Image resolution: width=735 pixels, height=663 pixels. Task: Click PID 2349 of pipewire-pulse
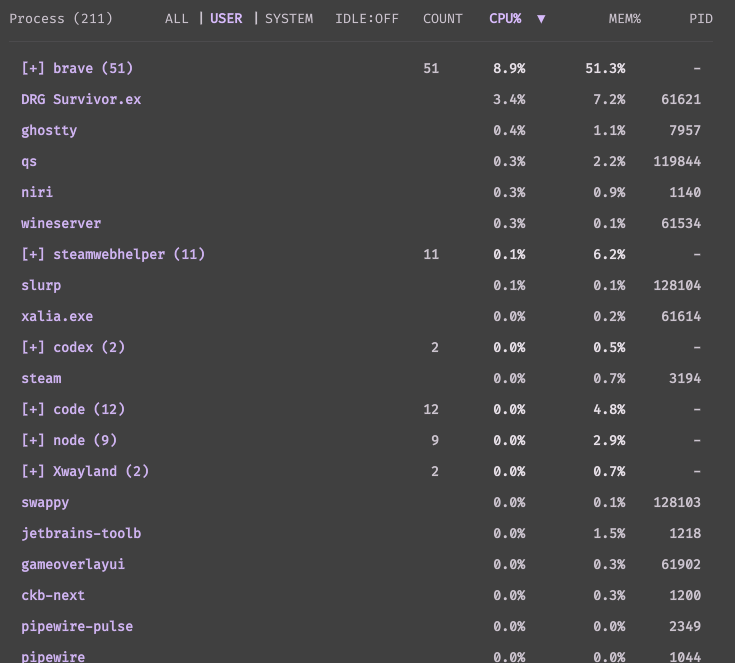(x=685, y=626)
